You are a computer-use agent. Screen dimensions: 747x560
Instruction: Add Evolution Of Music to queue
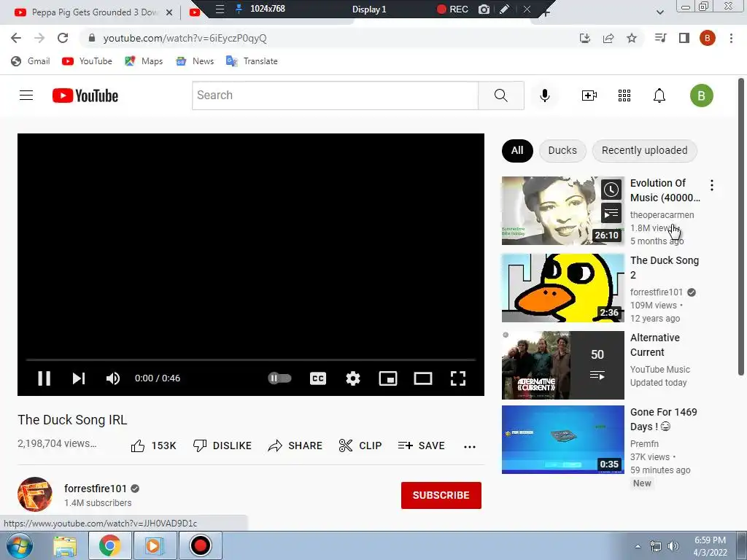click(x=611, y=214)
